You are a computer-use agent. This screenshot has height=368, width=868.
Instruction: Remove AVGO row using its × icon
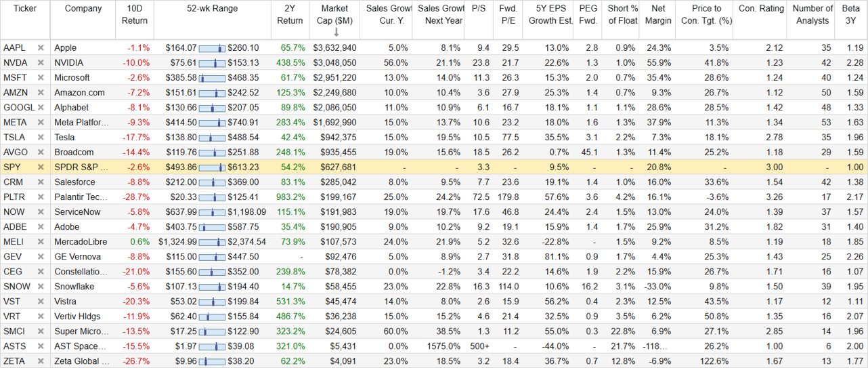[x=41, y=152]
